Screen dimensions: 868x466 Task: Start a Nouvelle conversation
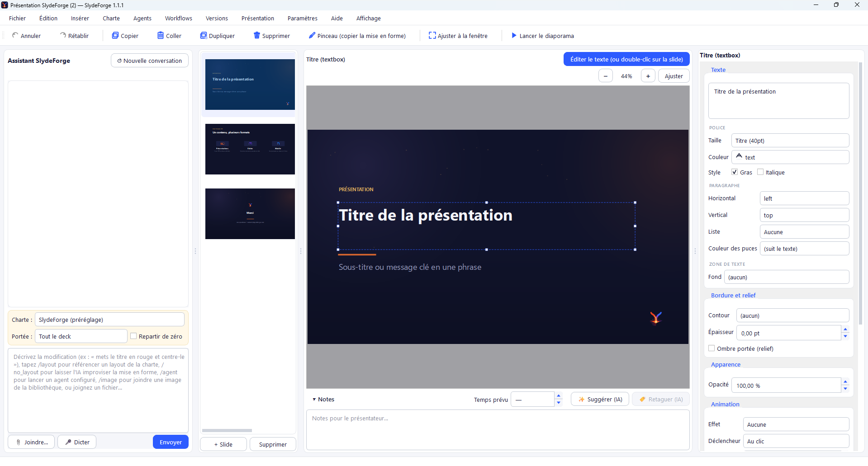click(x=150, y=61)
